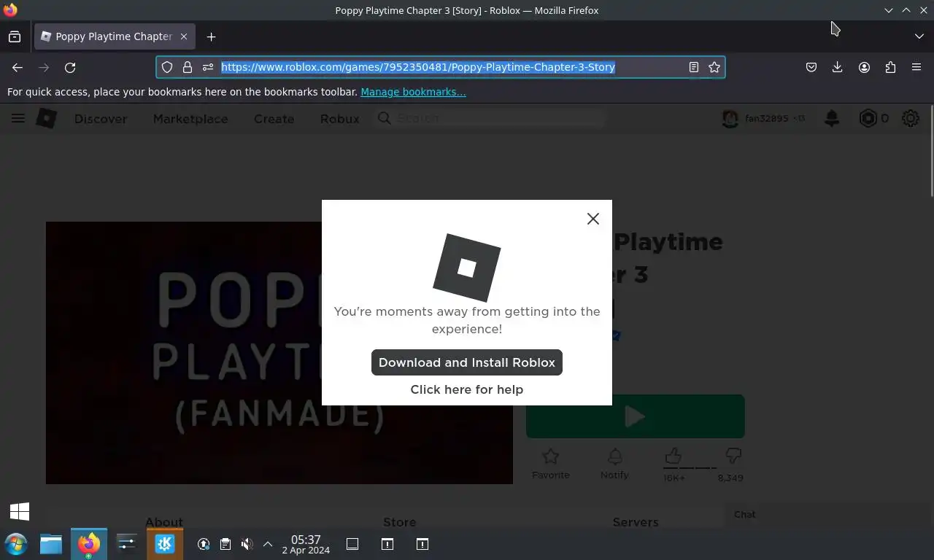Viewport: 934px width, 560px height.
Task: Open the Robux menu item
Action: tap(339, 119)
